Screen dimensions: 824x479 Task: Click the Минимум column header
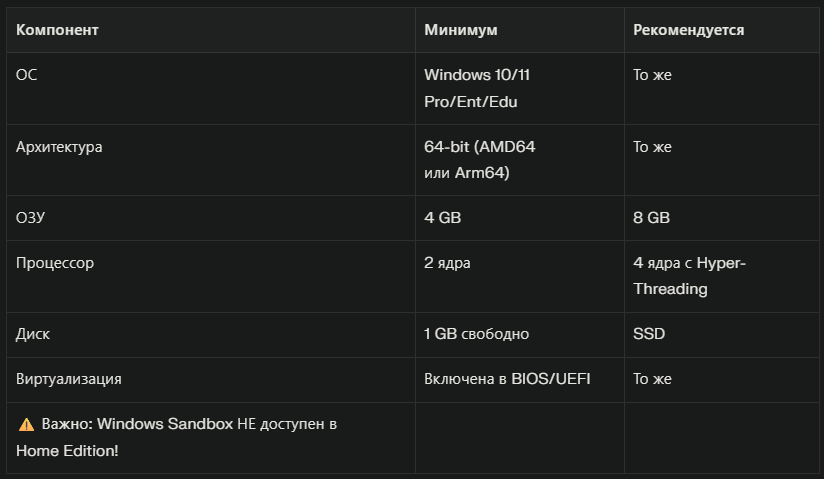point(460,30)
